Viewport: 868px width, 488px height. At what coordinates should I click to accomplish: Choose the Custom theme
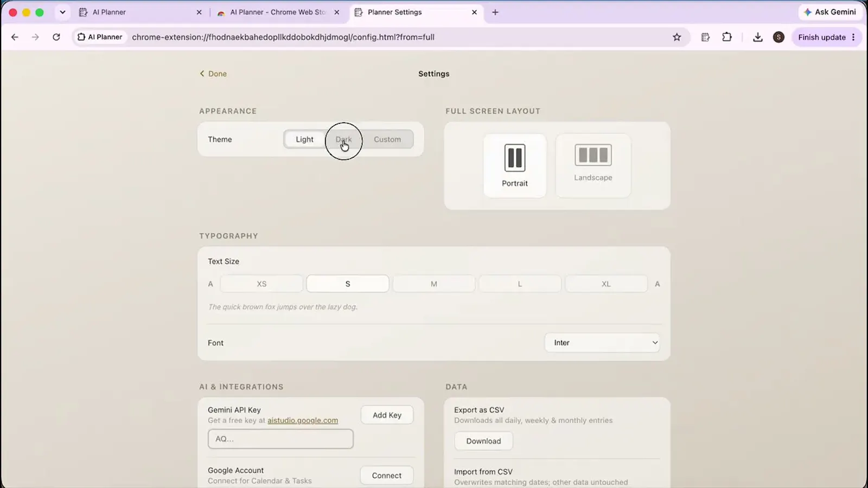(387, 139)
